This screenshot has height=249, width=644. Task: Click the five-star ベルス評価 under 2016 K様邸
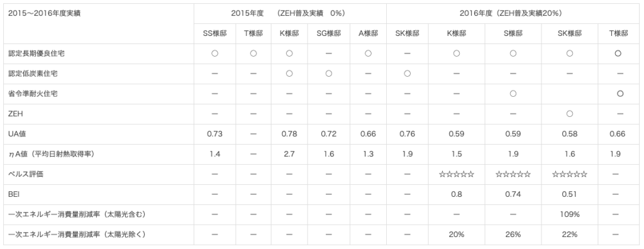pyautogui.click(x=457, y=174)
